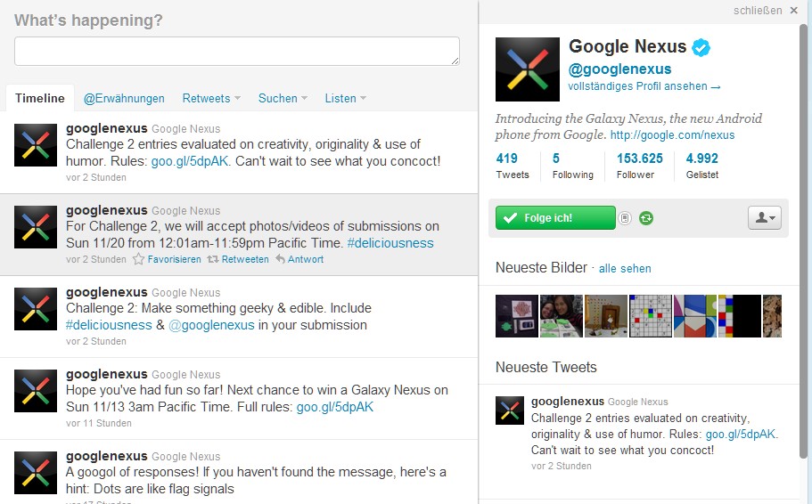Click the profile panel vertical scrollbar
Viewport: 812px width, 504px height.
click(803, 240)
